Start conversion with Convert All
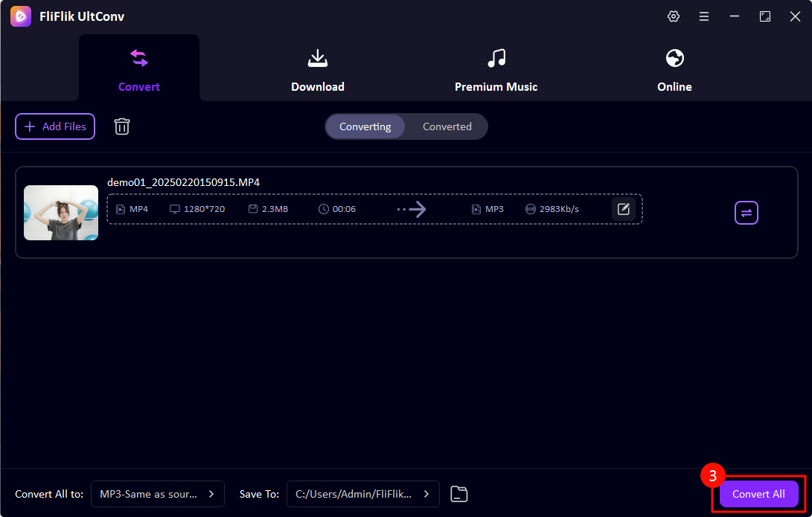 [x=758, y=494]
